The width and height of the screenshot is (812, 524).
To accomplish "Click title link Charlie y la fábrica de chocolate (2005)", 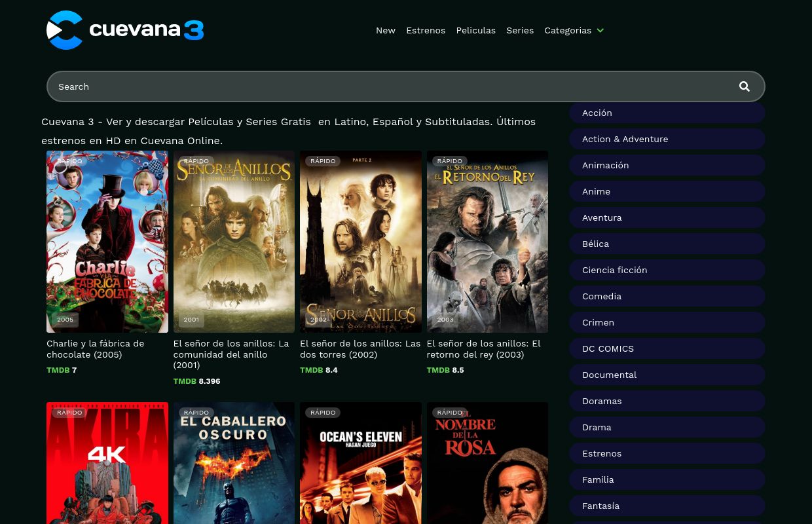I will [x=96, y=349].
